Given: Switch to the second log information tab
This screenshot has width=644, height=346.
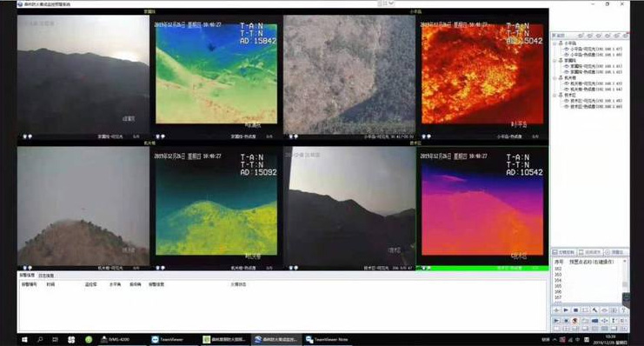Looking at the screenshot, I should pos(46,276).
